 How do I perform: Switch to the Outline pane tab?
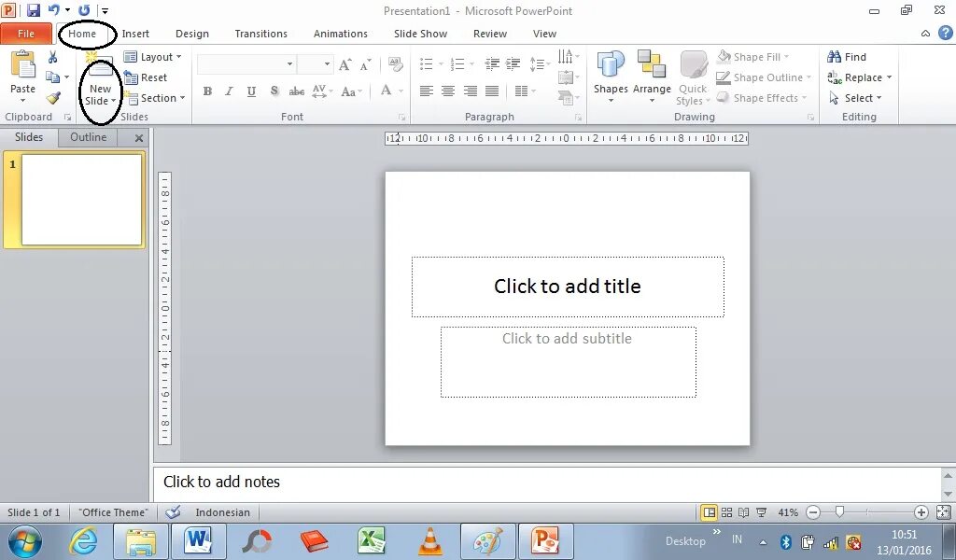point(89,137)
